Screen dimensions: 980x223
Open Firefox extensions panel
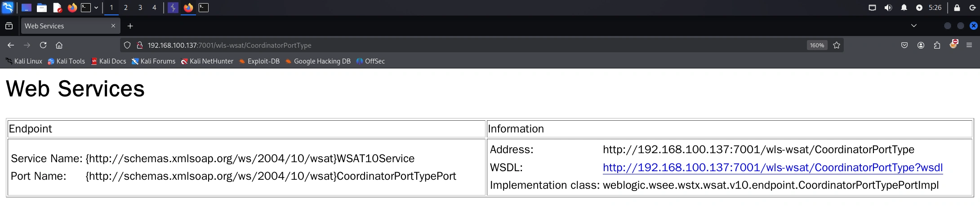tap(937, 45)
